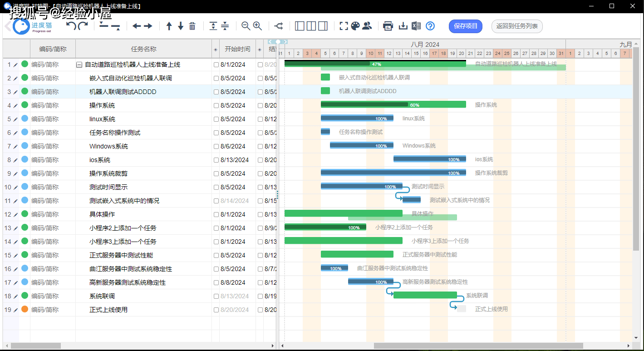
Task: Zoom out the Gantt timeline
Action: coord(246,26)
